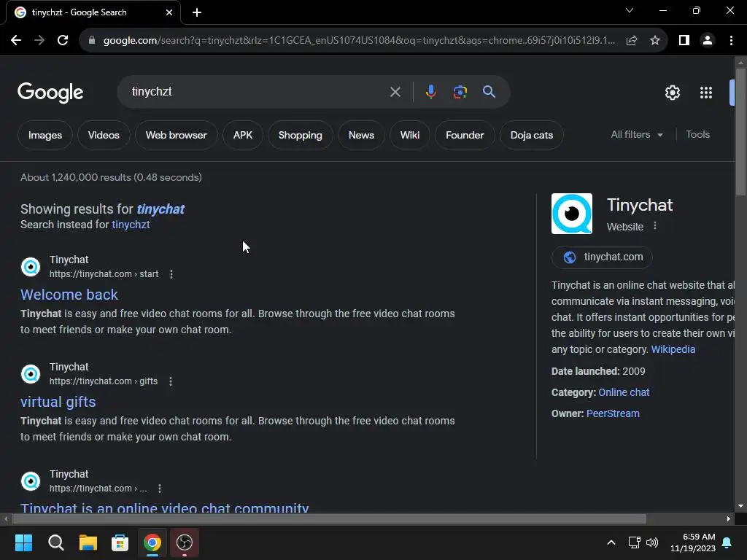The height and width of the screenshot is (560, 747).
Task: Open the tab search dropdown chevron
Action: [x=630, y=10]
